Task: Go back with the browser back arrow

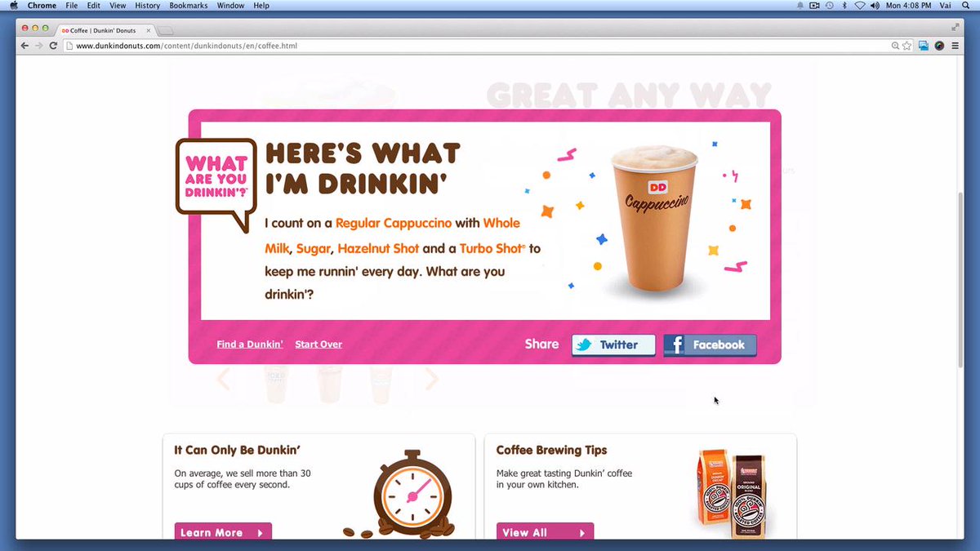Action: pos(24,46)
